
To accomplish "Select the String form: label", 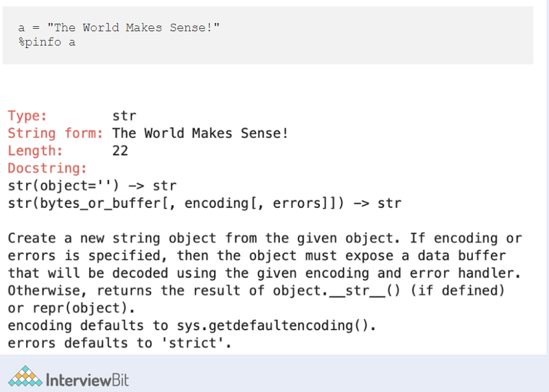I will point(55,133).
